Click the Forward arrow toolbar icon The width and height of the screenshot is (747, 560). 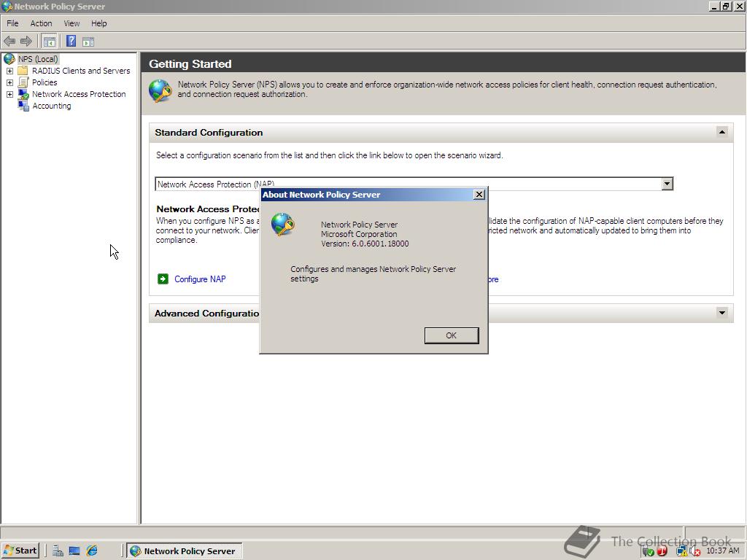26,42
